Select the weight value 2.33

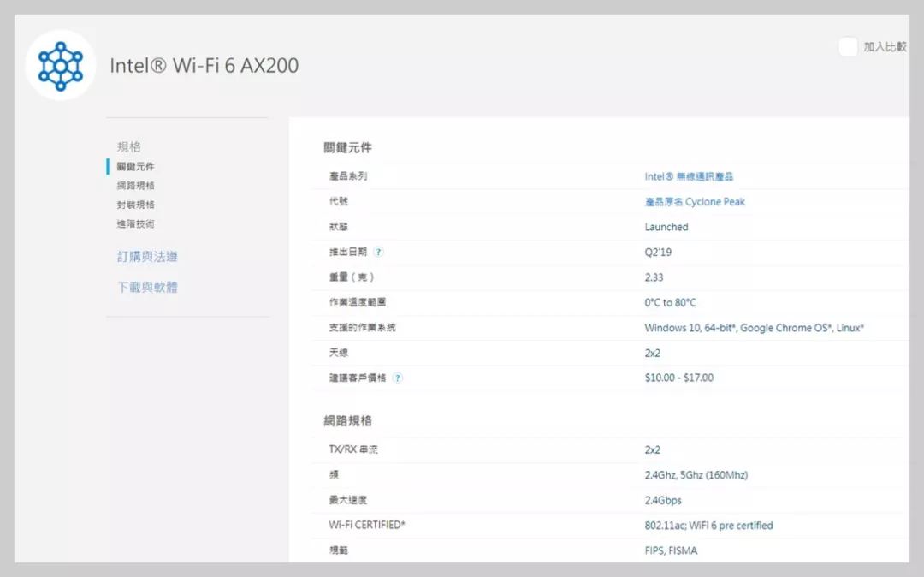pos(654,277)
